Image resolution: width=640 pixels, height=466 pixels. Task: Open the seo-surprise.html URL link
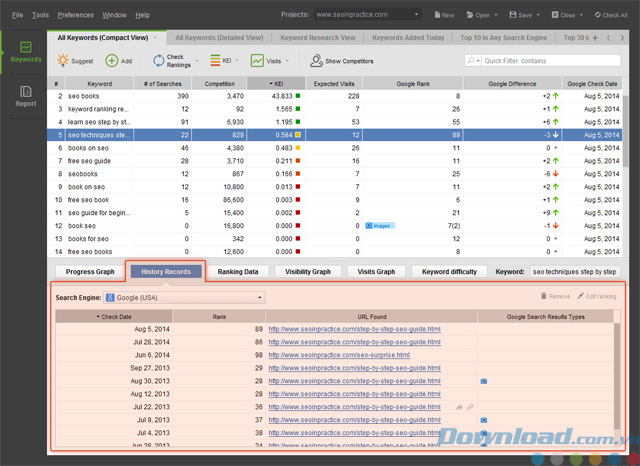click(338, 355)
